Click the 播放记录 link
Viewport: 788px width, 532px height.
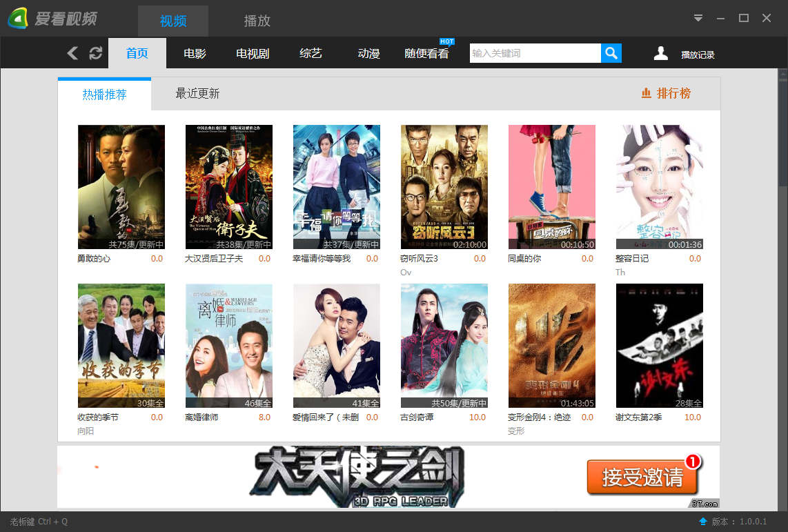pos(698,55)
